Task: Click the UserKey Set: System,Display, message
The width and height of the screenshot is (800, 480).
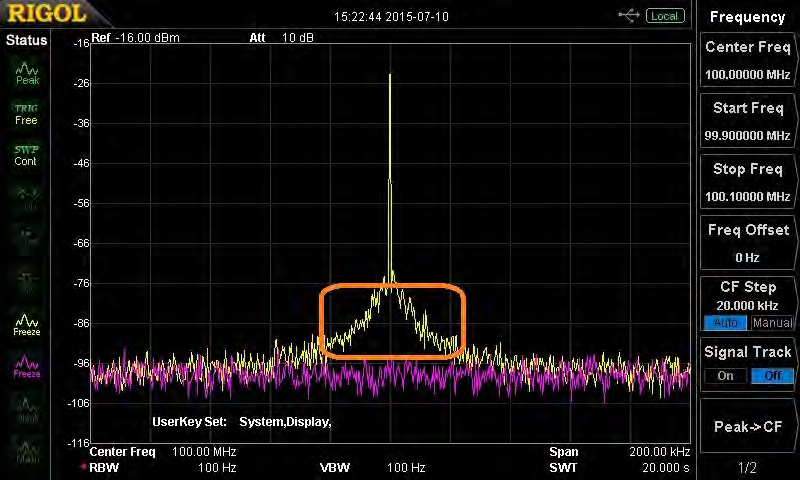Action: click(242, 422)
